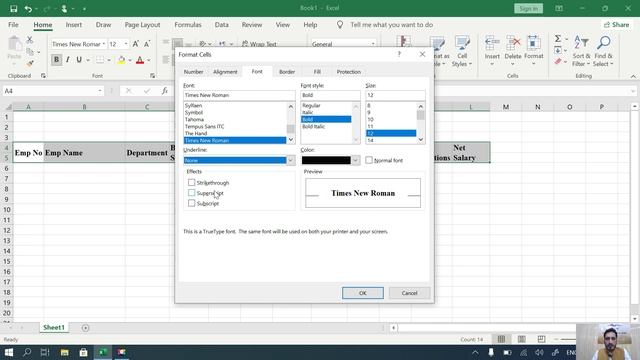Click the Undo arrow icon
This screenshot has height=360, width=640.
28,9
